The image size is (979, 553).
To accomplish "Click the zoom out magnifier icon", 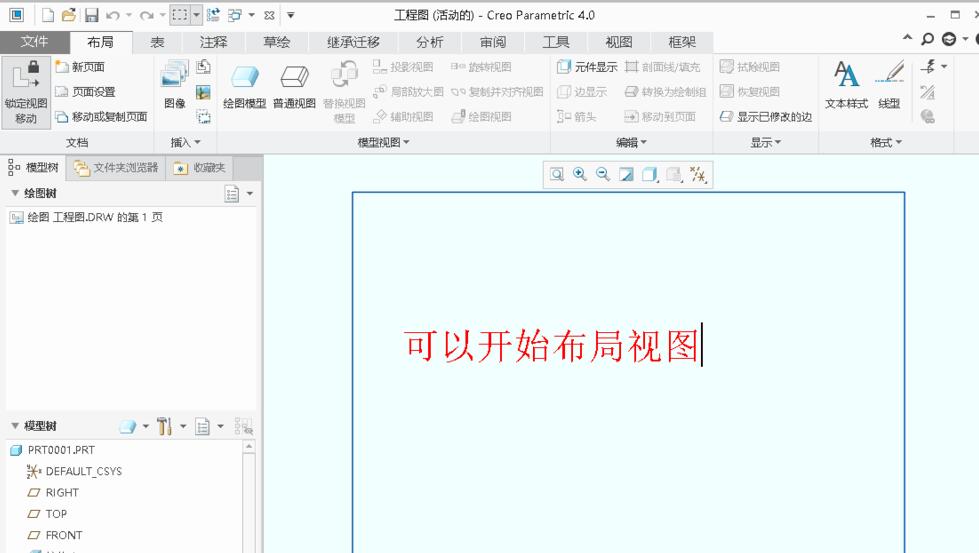I will click(x=603, y=174).
